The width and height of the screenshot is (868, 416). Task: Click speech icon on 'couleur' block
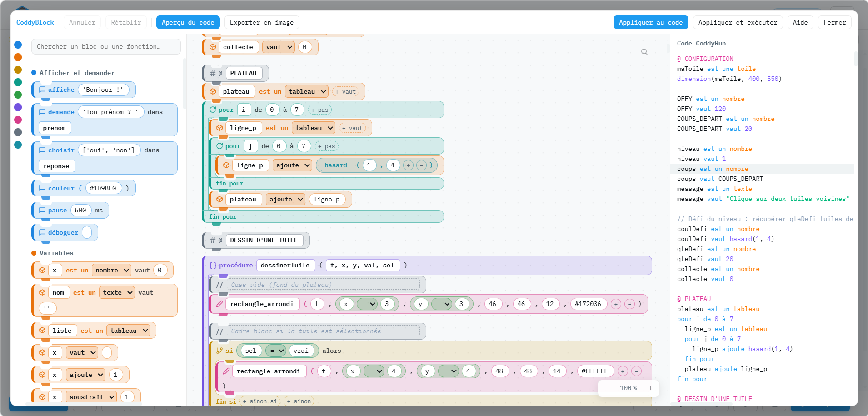coord(42,188)
